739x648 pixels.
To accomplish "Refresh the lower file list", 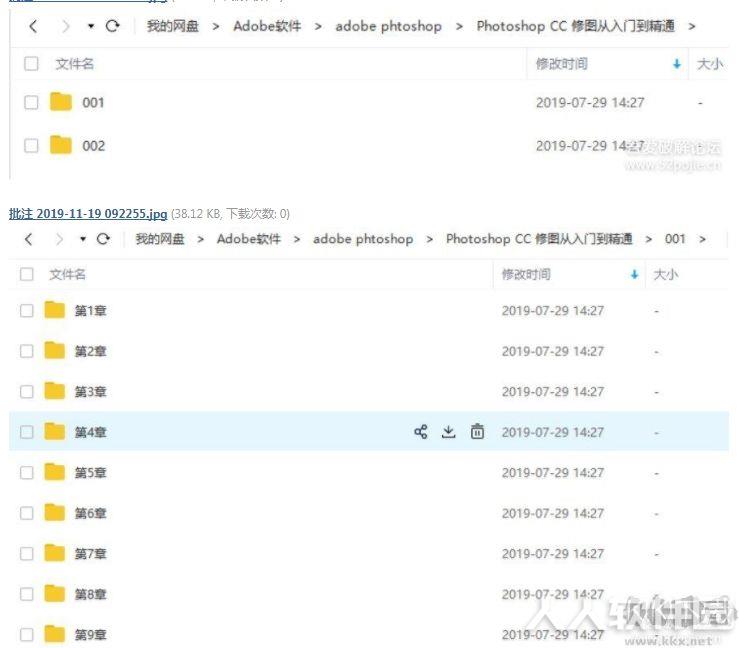I will tap(103, 239).
